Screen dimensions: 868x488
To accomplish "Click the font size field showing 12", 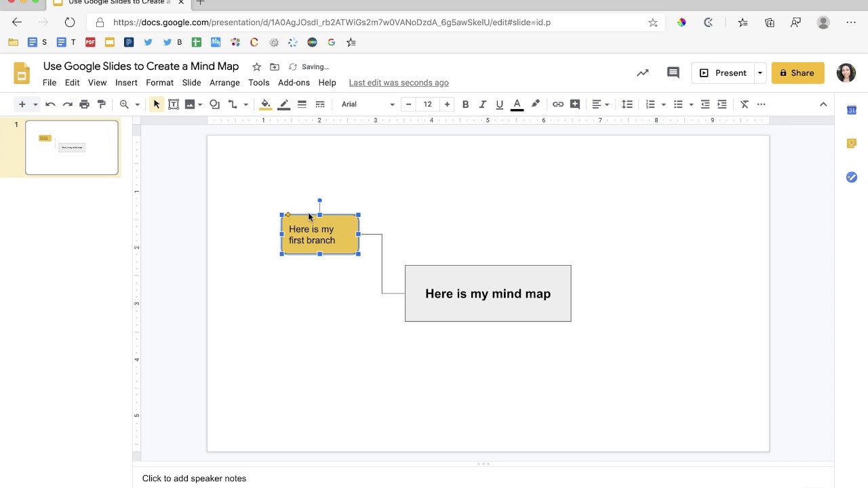I will tap(427, 104).
